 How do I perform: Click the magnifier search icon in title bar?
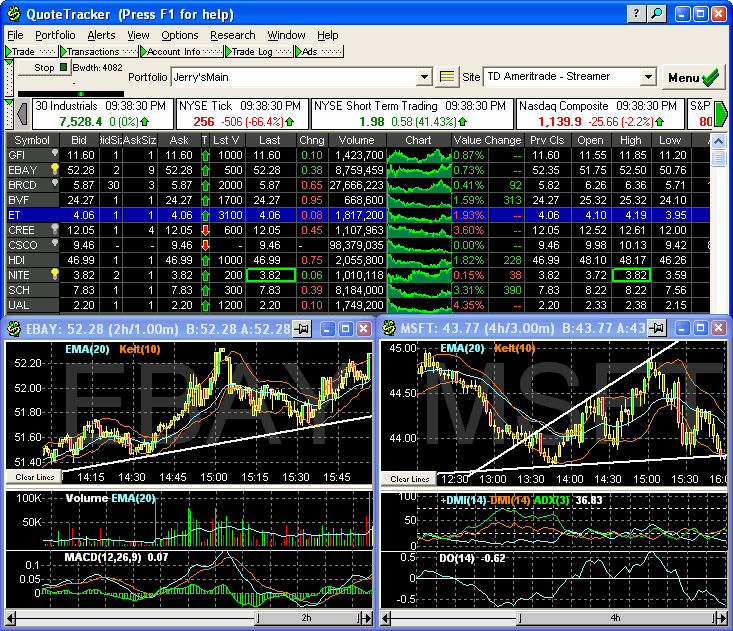tap(657, 14)
